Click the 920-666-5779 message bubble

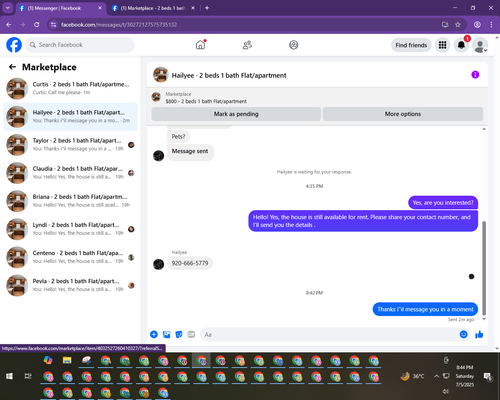coord(190,263)
